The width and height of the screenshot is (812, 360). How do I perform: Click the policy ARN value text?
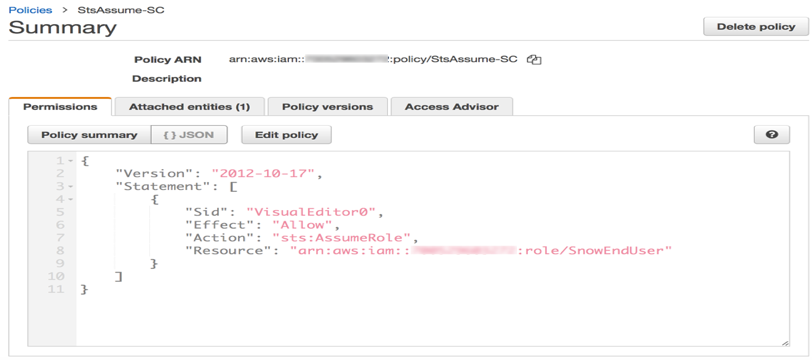tap(373, 59)
